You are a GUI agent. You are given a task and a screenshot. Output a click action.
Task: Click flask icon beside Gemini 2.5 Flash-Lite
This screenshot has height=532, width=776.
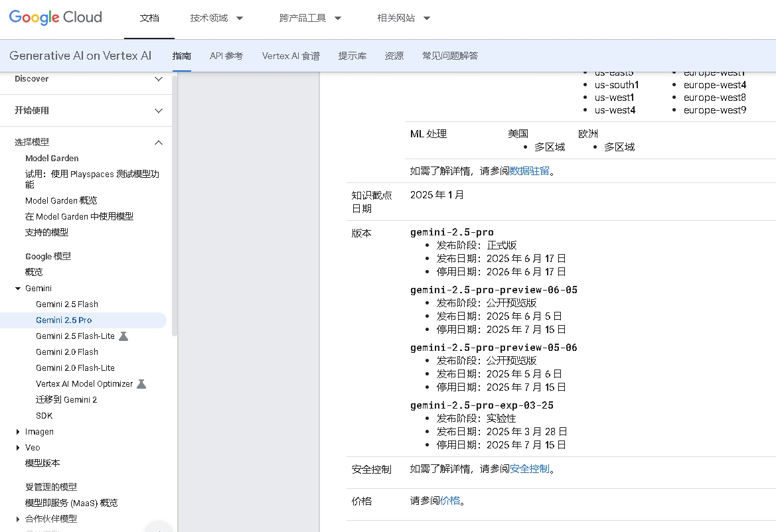pos(123,336)
